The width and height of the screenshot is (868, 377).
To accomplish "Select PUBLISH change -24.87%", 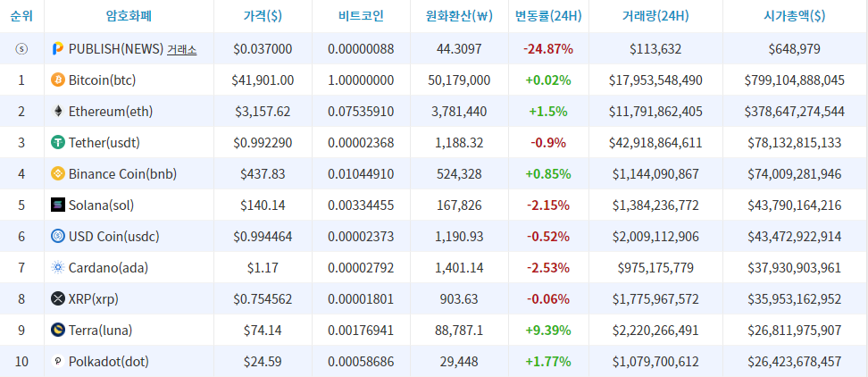I will 548,49.
